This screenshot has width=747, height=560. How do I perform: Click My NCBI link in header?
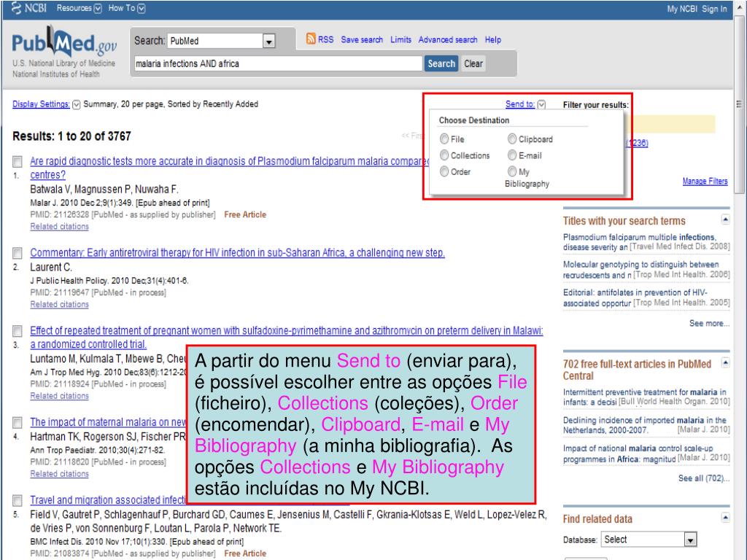(x=682, y=9)
